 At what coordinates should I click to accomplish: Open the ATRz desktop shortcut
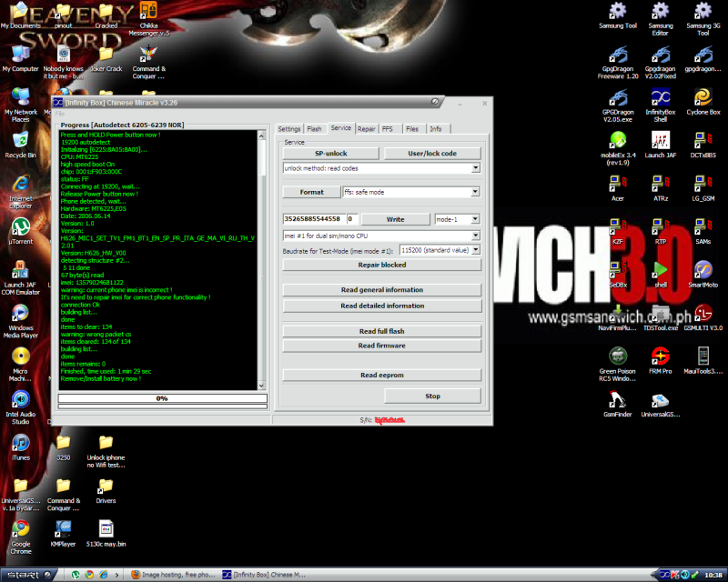[661, 187]
